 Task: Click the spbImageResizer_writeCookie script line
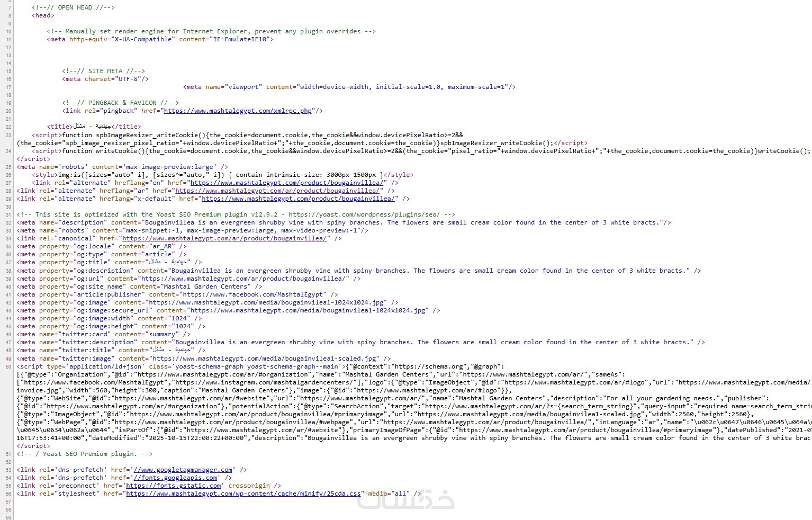(302, 139)
